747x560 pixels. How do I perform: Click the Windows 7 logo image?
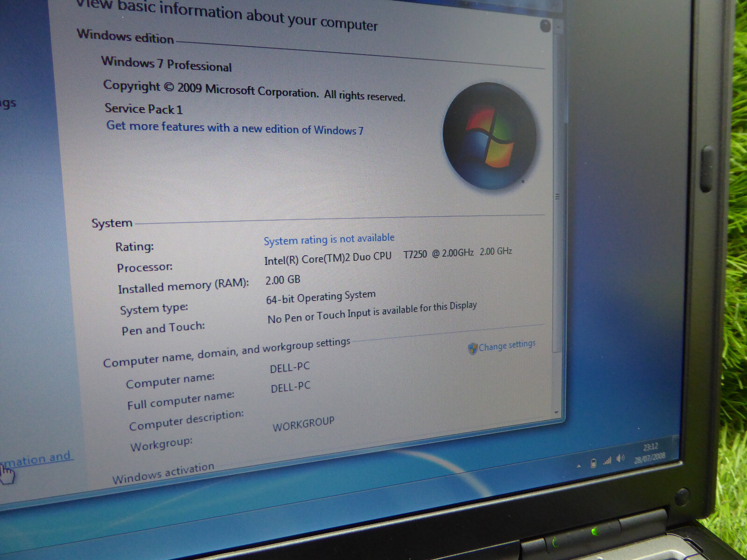(489, 136)
